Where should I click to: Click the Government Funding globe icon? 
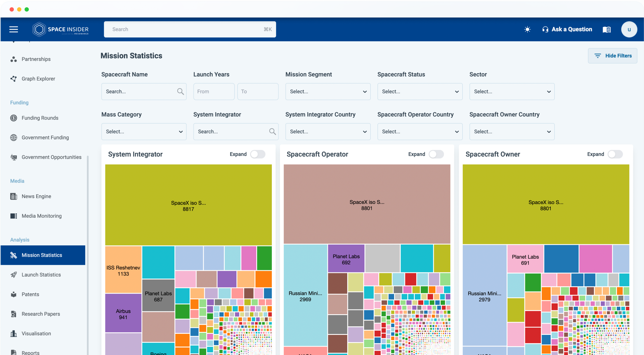point(13,137)
